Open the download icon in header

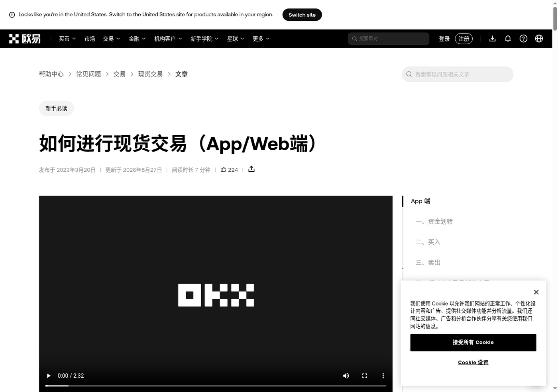(x=493, y=39)
